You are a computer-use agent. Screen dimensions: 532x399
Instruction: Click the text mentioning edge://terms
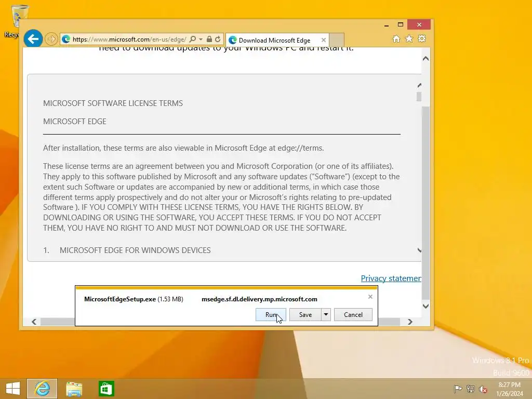183,148
